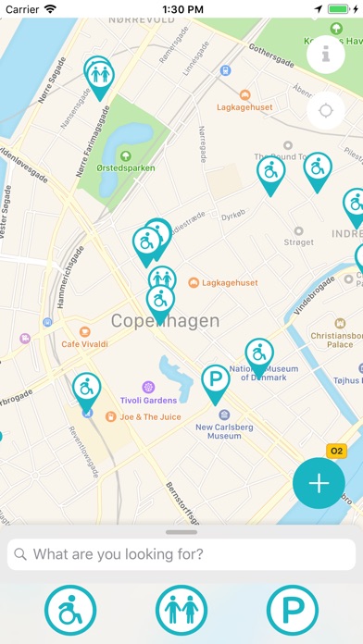The width and height of the screenshot is (363, 644).
Task: Select wheelchair pin above Joe & The Juice
Action: click(87, 392)
